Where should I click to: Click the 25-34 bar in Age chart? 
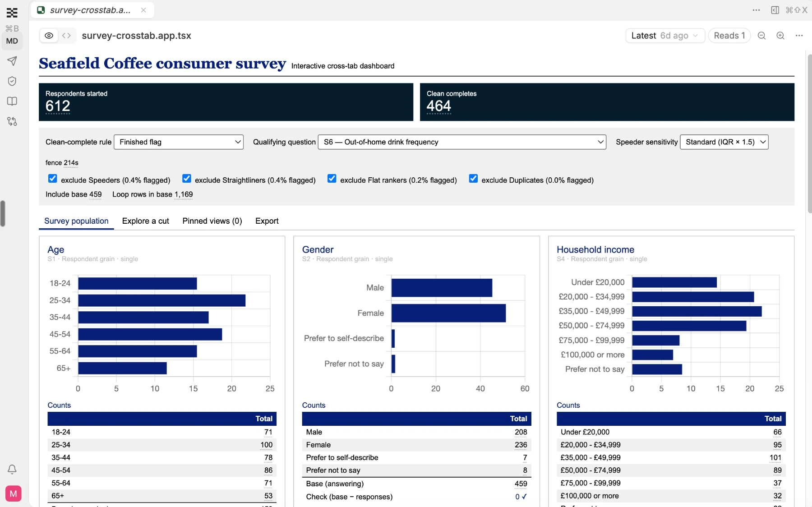162,300
